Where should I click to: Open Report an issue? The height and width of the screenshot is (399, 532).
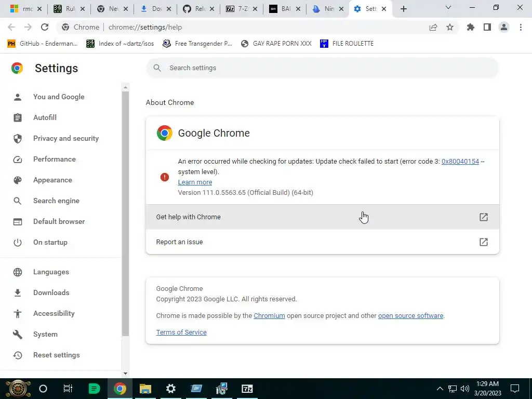[x=323, y=242]
